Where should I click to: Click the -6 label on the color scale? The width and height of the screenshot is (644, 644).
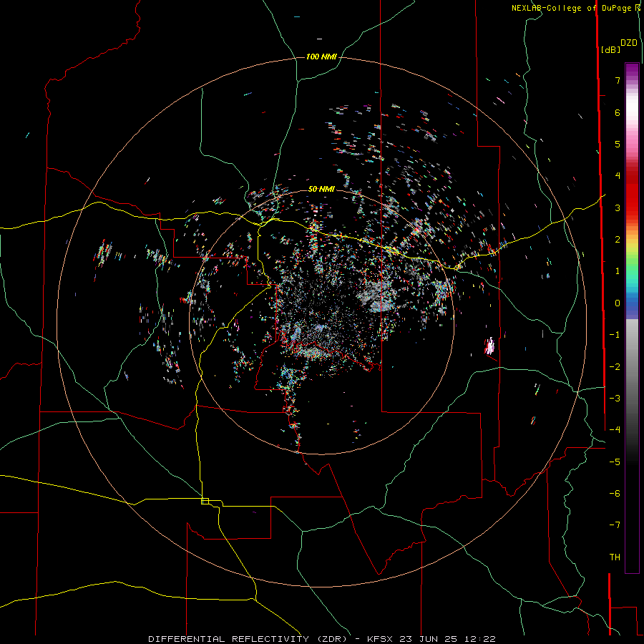pos(615,494)
